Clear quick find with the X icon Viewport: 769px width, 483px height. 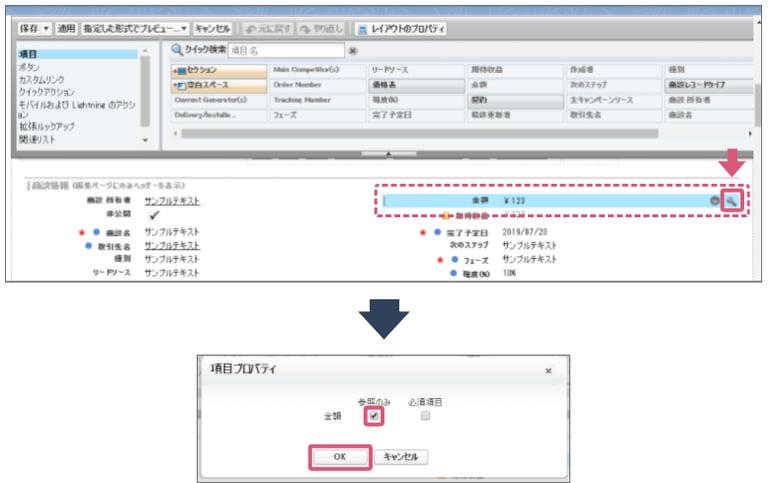tap(352, 50)
